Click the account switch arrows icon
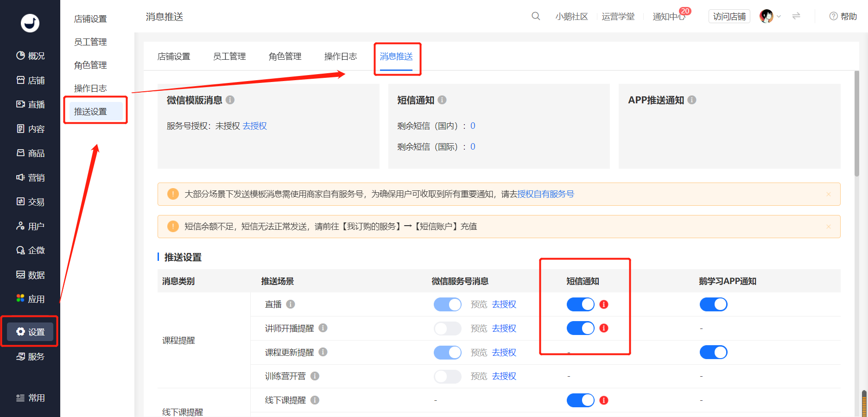Viewport: 868px width, 417px height. pos(796,16)
